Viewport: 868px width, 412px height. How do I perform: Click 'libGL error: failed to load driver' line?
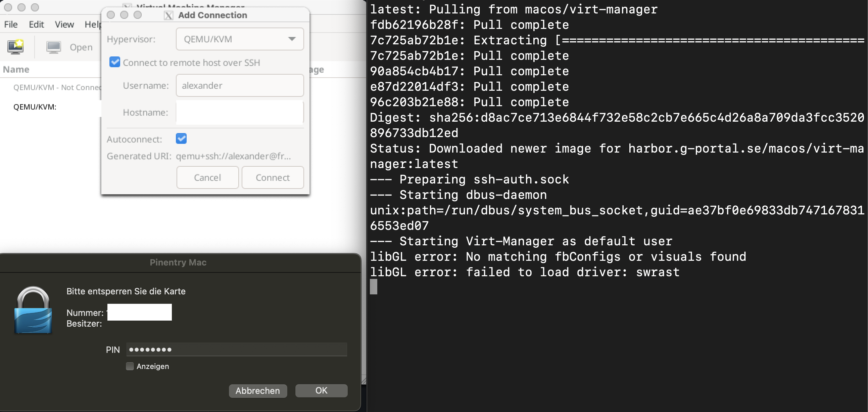pos(525,272)
